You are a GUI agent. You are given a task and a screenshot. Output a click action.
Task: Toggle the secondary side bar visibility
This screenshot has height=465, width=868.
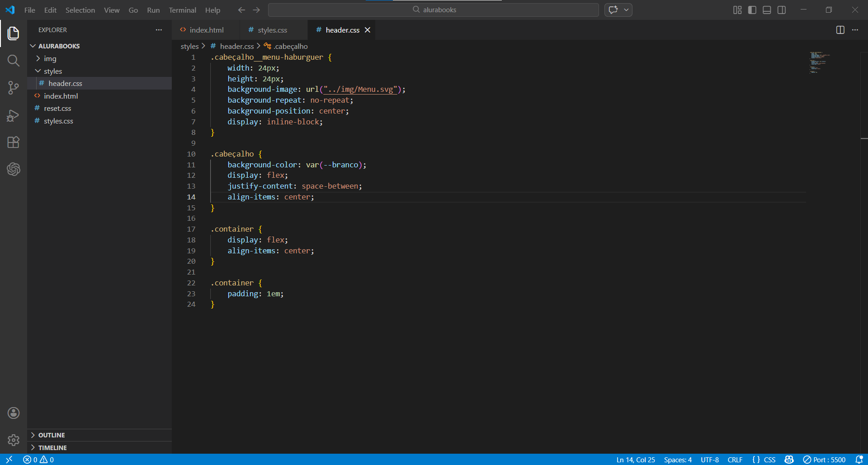(782, 10)
